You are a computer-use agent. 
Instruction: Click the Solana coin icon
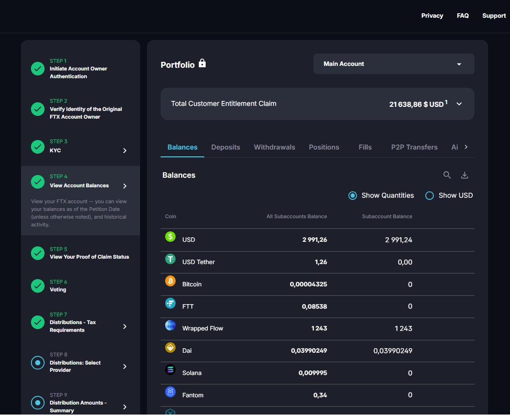click(170, 370)
